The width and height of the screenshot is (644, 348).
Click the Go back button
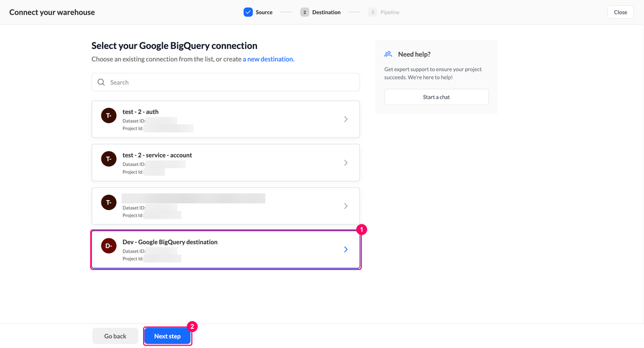click(x=115, y=336)
